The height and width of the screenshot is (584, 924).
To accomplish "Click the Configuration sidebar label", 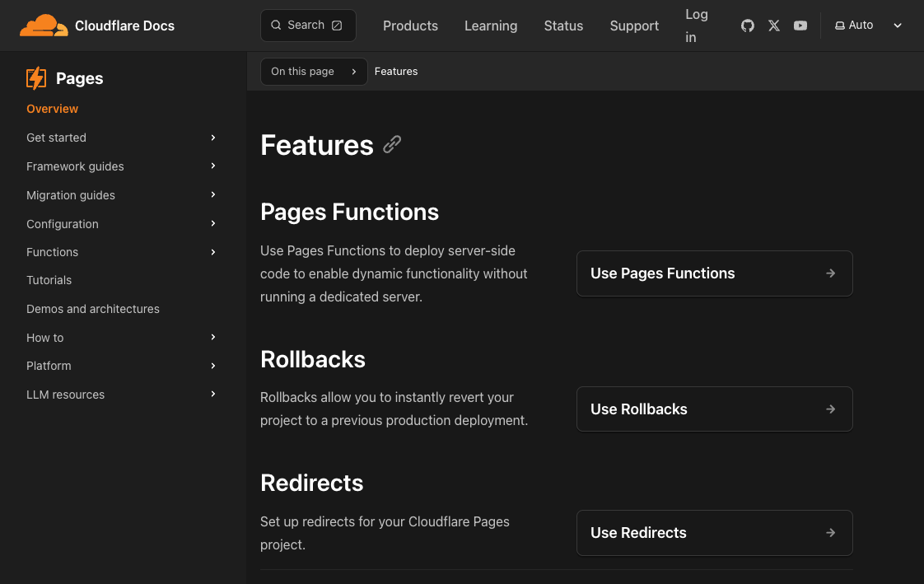I will tap(63, 225).
